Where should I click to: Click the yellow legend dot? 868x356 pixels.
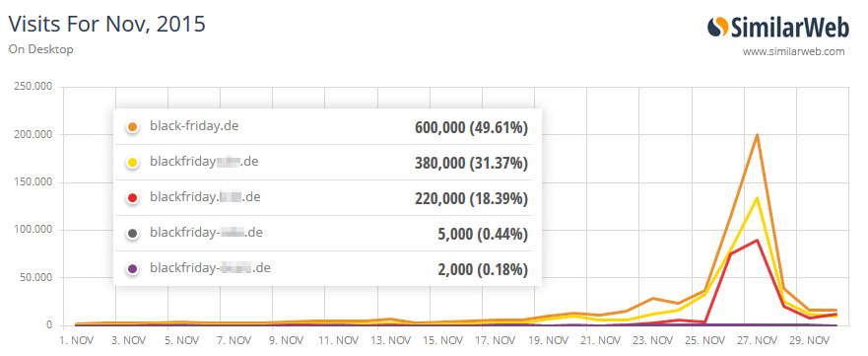[x=132, y=163]
